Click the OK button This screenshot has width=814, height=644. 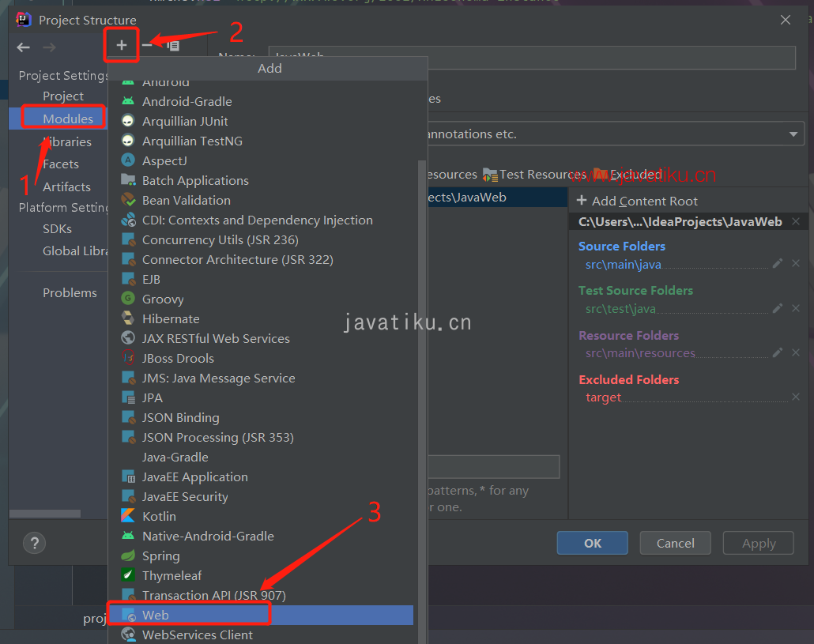click(x=593, y=544)
